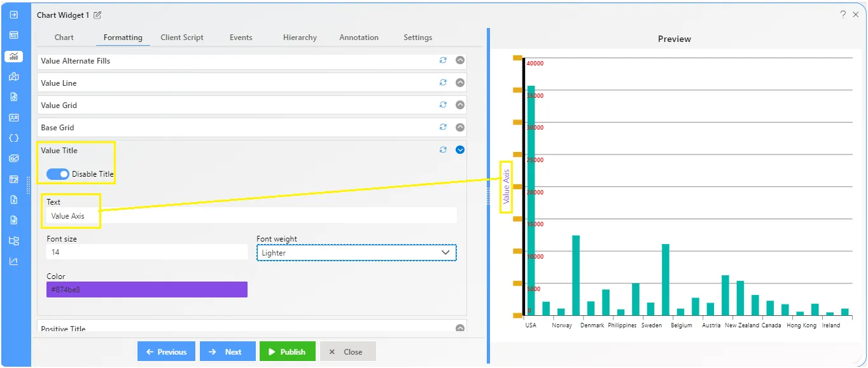Open the Settings tab
Viewport: 868px width, 368px height.
click(x=418, y=37)
